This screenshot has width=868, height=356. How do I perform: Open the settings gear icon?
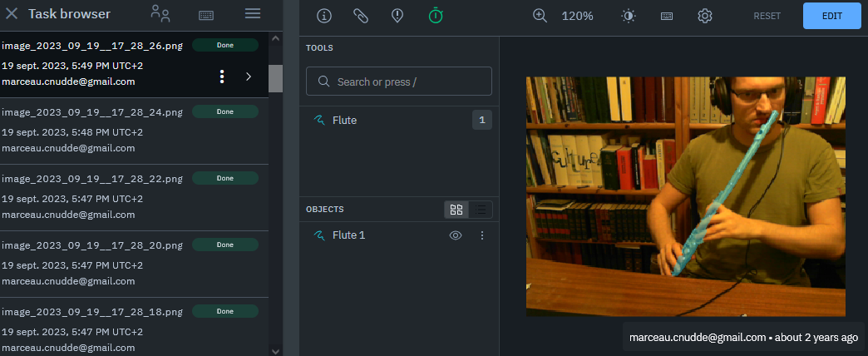[x=705, y=16]
